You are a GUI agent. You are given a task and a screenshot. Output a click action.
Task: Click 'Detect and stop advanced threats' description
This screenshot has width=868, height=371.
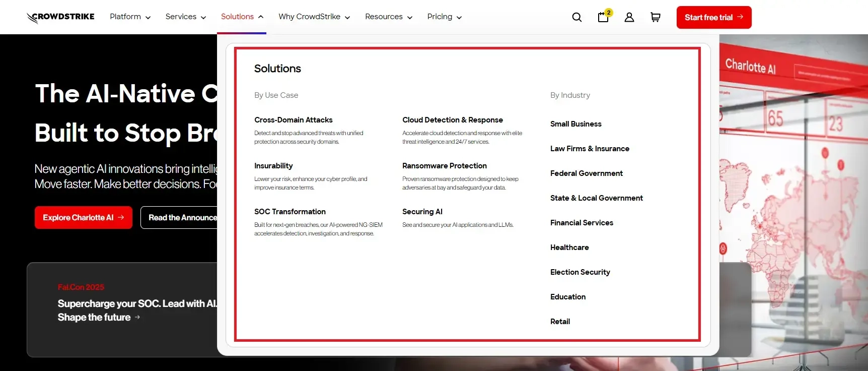[x=309, y=138]
